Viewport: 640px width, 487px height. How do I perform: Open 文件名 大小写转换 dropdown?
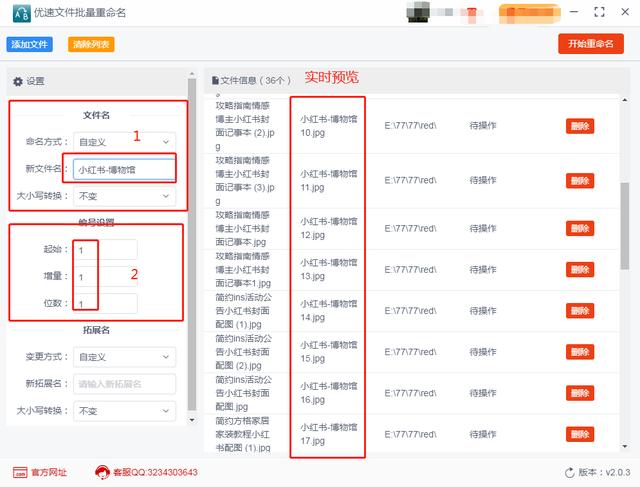click(124, 196)
